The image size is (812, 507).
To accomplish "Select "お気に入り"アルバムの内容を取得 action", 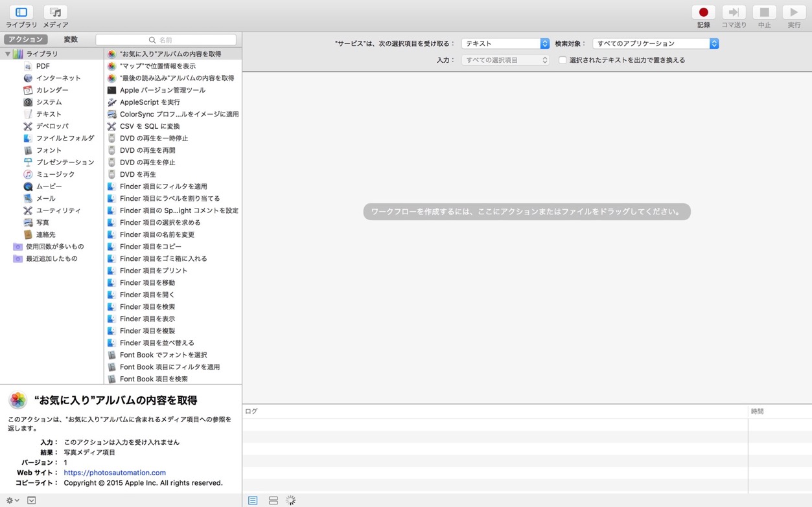I will (173, 54).
